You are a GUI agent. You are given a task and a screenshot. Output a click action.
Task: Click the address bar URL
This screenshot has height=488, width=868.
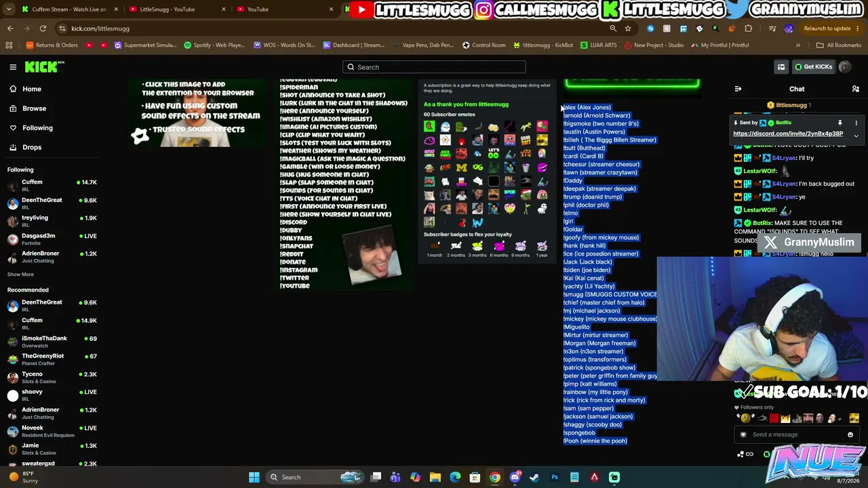[x=100, y=28]
